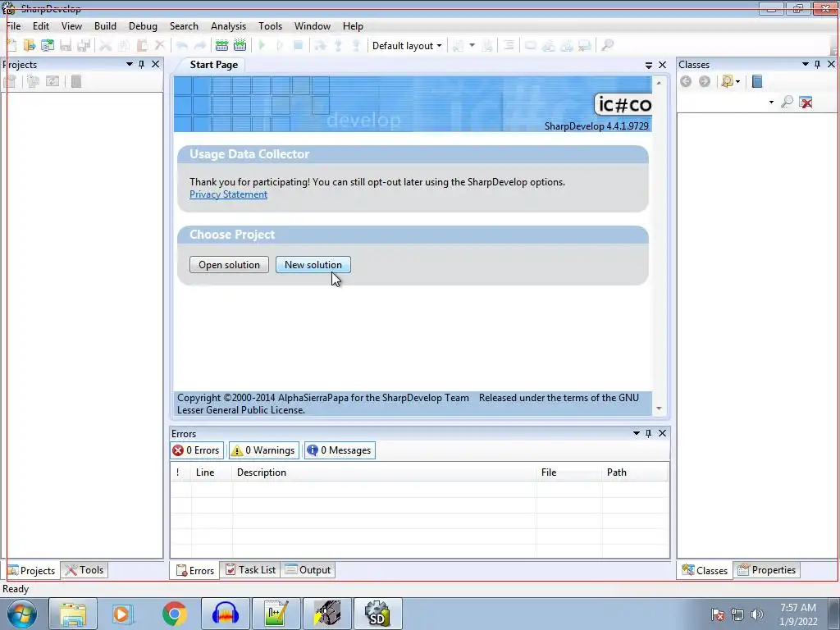Open the Analysis menu
The height and width of the screenshot is (630, 840).
point(228,26)
